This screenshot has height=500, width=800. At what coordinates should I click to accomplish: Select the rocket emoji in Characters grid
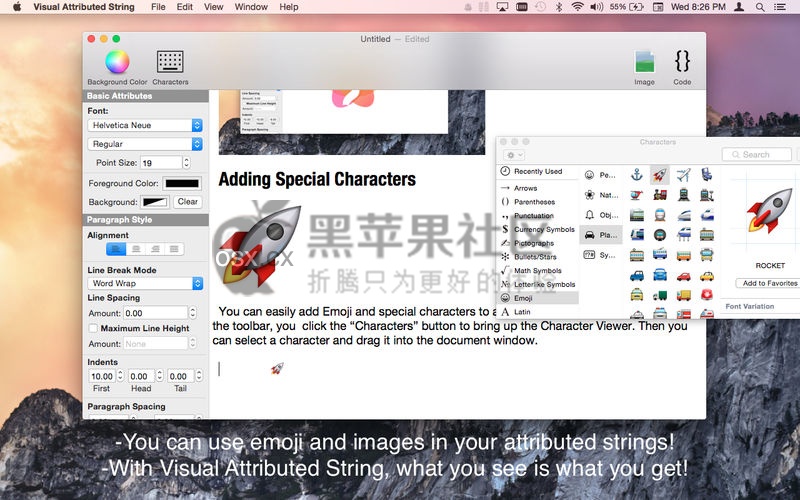(660, 175)
